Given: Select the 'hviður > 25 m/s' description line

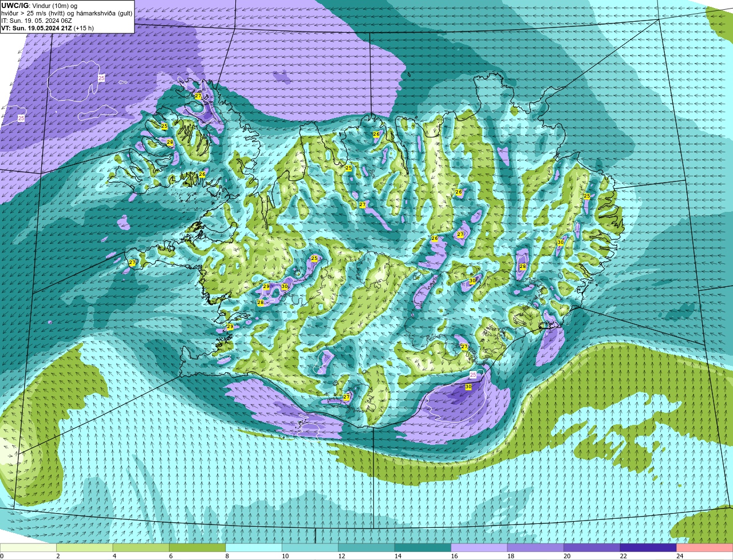Looking at the screenshot, I should (x=66, y=13).
